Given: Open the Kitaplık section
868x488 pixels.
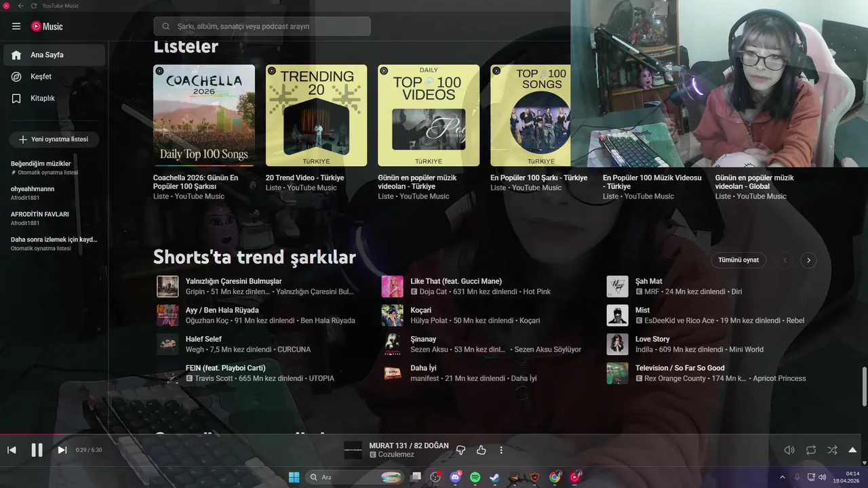Looking at the screenshot, I should (54, 98).
